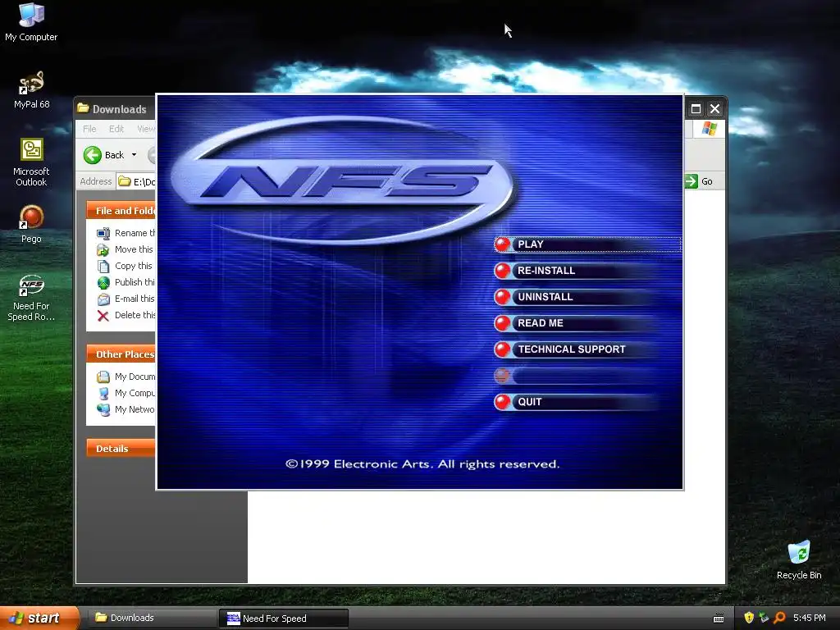
Task: Open My Computer desktop icon
Action: [x=31, y=22]
